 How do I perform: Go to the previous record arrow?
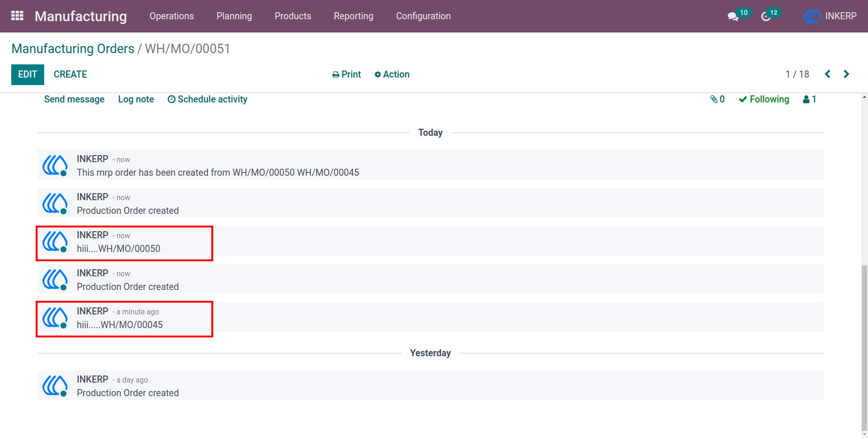[x=828, y=74]
